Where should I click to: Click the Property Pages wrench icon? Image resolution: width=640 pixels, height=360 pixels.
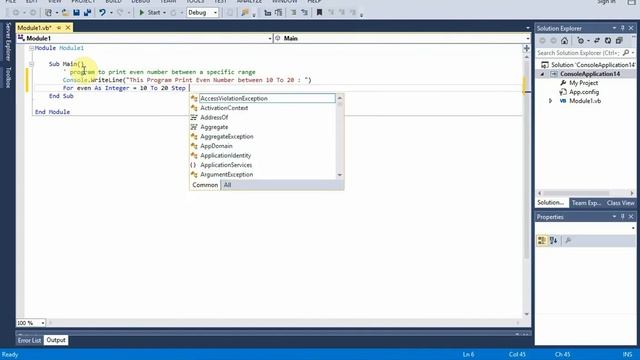(568, 240)
